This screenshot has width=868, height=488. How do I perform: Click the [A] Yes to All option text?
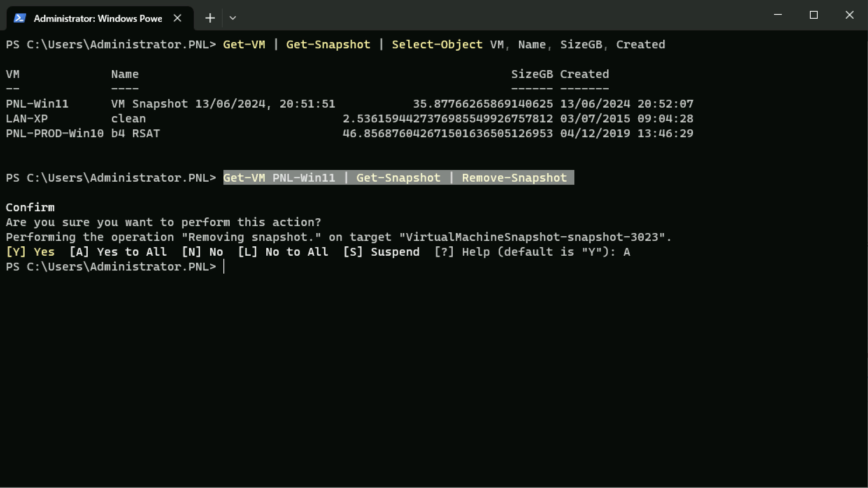pyautogui.click(x=118, y=252)
